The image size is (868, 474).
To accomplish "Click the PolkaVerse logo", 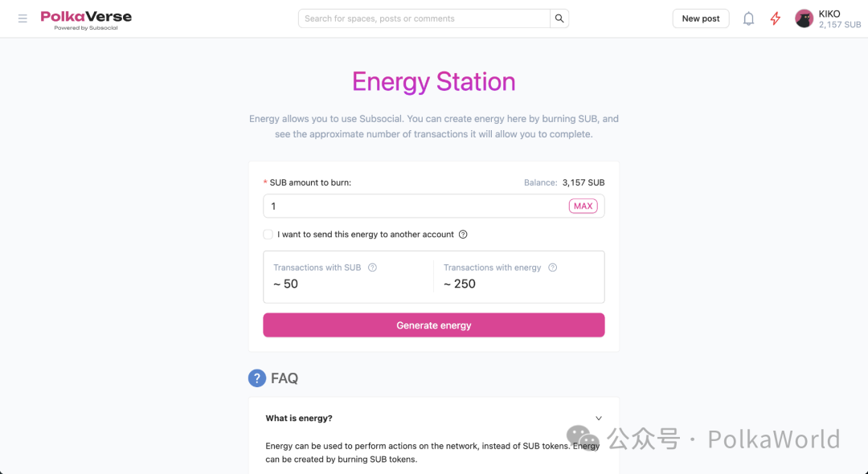I will tap(86, 20).
